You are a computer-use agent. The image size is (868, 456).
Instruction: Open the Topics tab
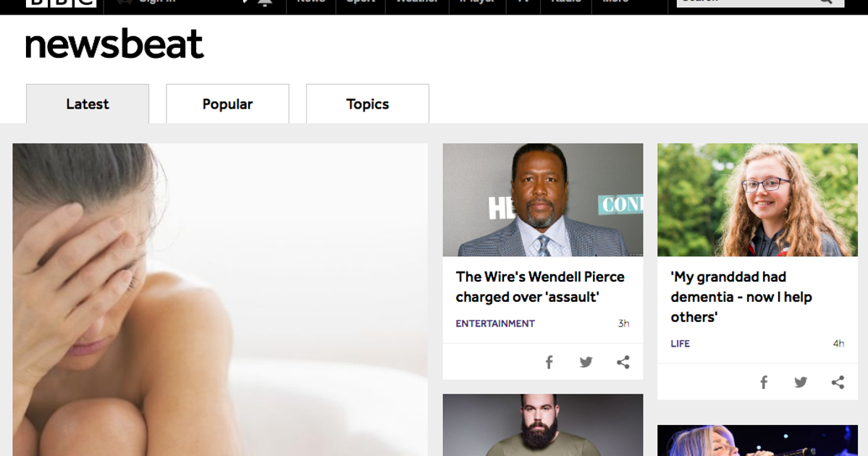point(368,104)
